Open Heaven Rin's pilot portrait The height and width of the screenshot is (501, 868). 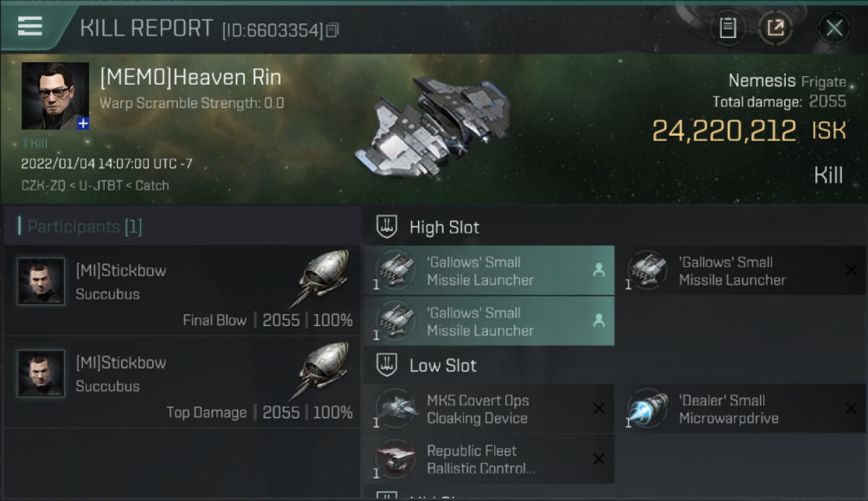point(55,96)
